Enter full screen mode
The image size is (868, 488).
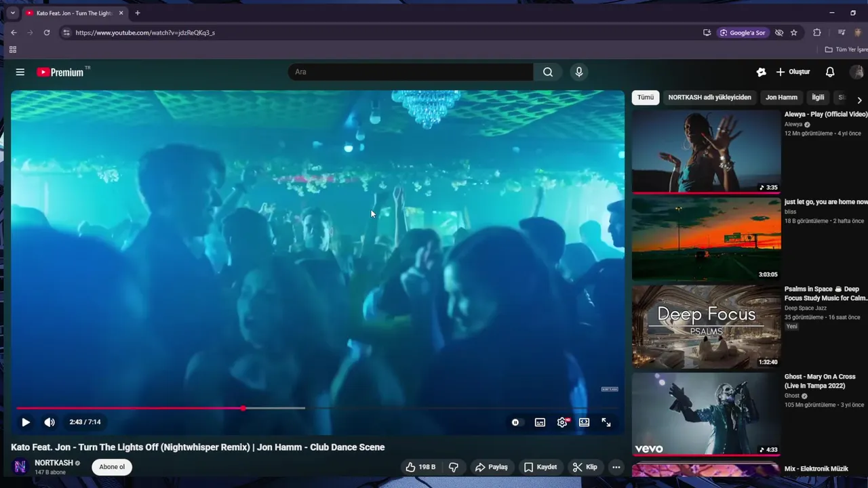[x=606, y=422]
